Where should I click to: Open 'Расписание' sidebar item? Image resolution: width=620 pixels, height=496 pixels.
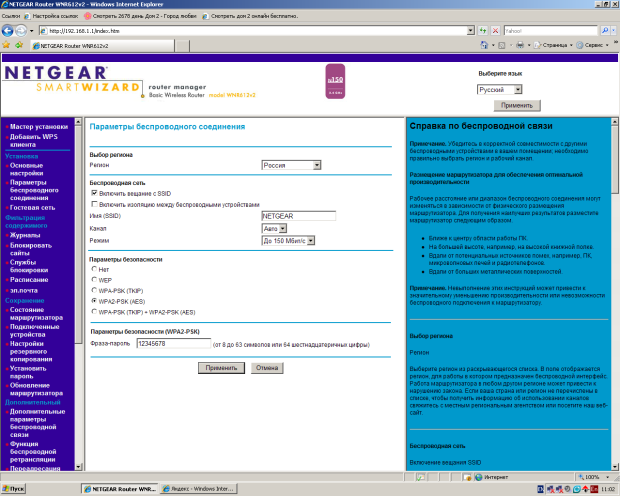click(29, 280)
